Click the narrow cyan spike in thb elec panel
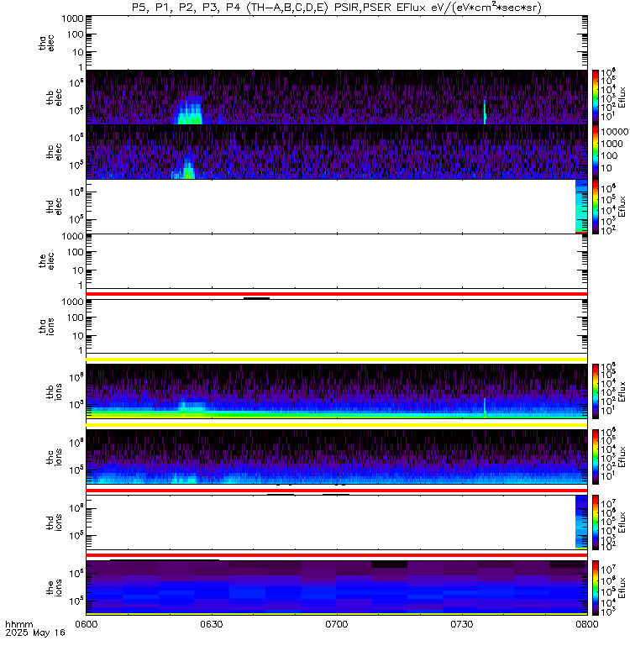The image size is (630, 672). click(x=485, y=113)
